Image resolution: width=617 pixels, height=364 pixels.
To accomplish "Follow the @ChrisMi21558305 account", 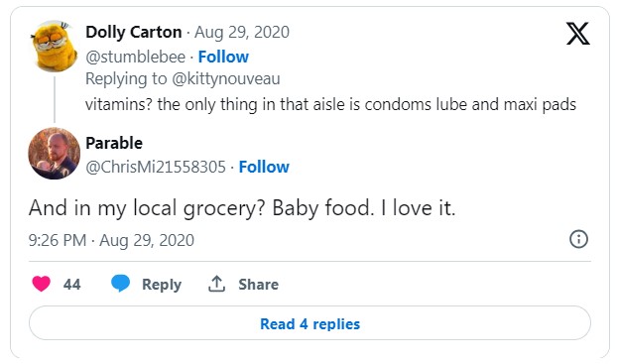I will click(x=264, y=167).
